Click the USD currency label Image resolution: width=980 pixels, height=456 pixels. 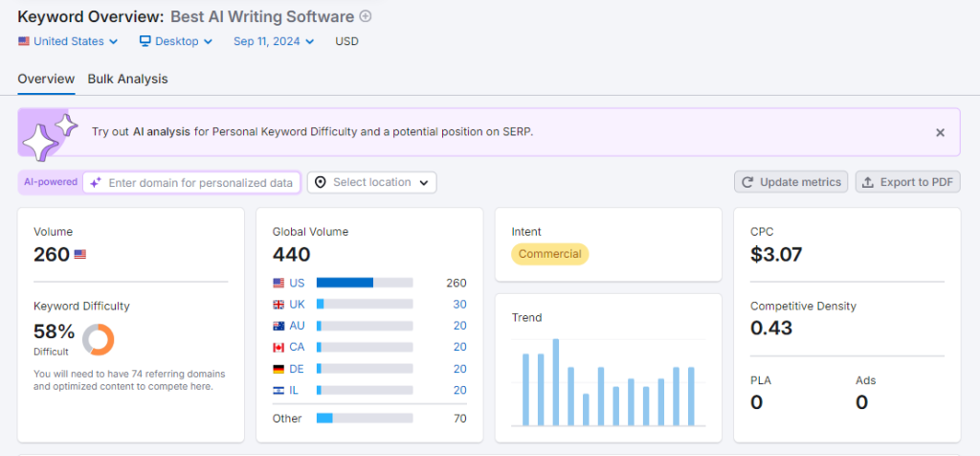346,41
